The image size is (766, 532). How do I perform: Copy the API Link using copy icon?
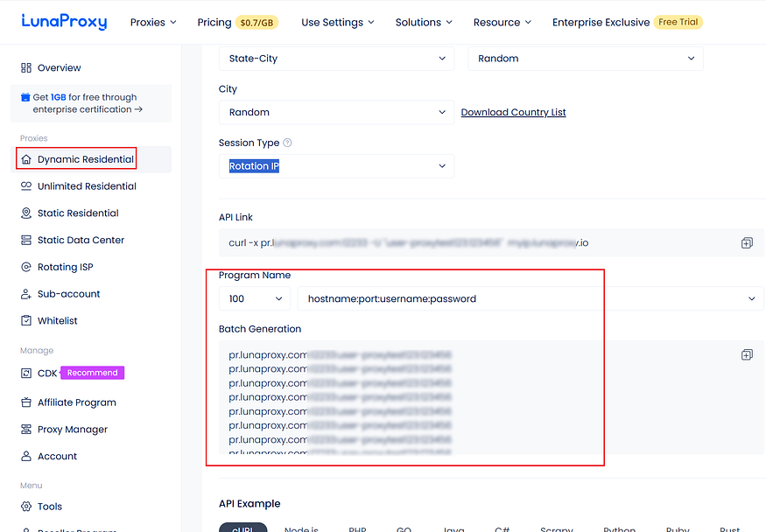click(747, 242)
